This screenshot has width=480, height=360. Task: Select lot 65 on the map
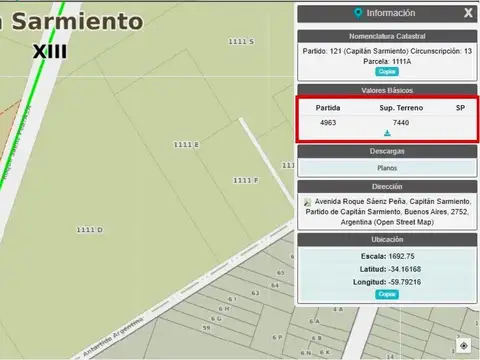point(281,273)
